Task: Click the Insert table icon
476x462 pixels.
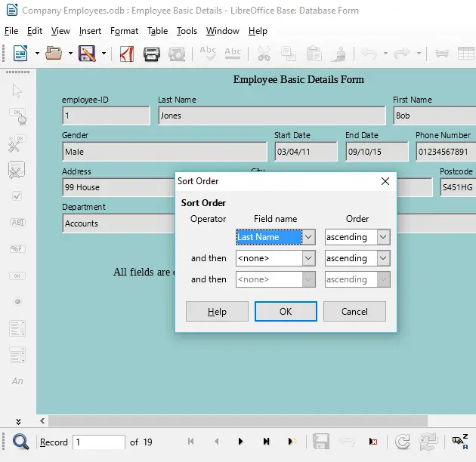Action: 466,54
